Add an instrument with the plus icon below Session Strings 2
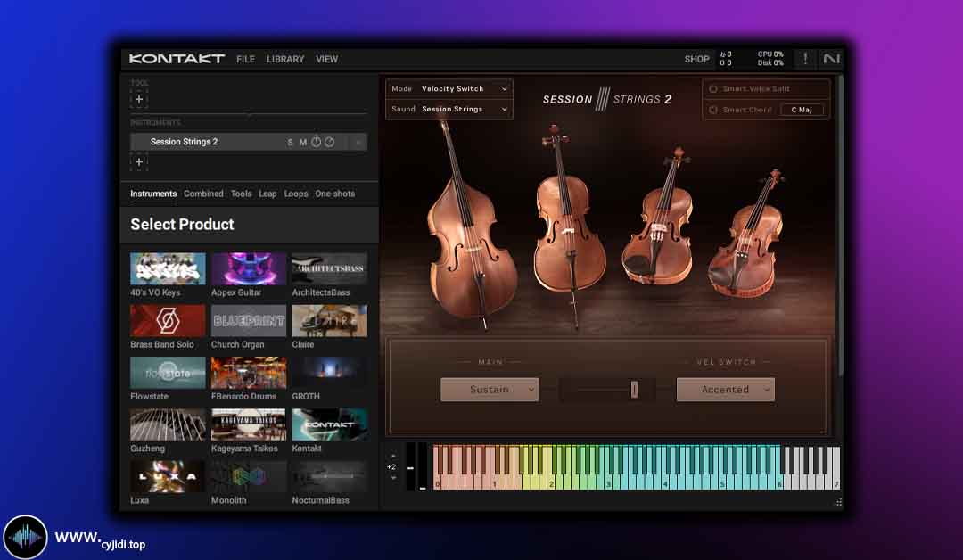This screenshot has height=560, width=963. (139, 162)
